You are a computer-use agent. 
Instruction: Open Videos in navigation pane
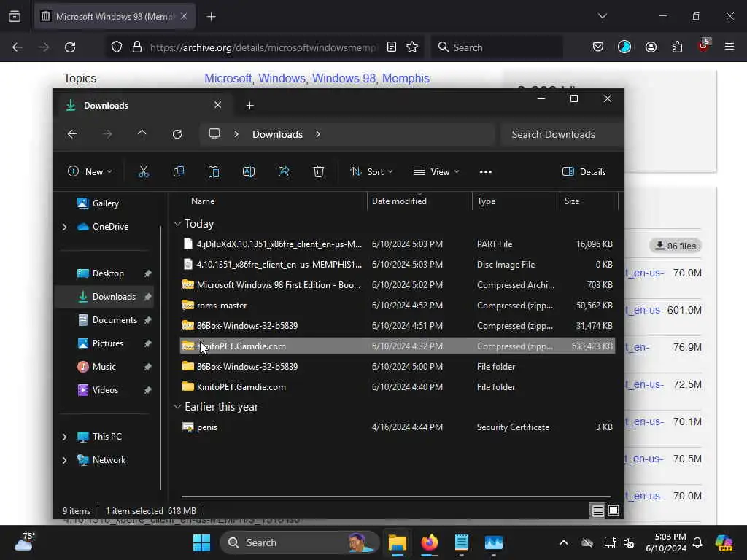(105, 390)
